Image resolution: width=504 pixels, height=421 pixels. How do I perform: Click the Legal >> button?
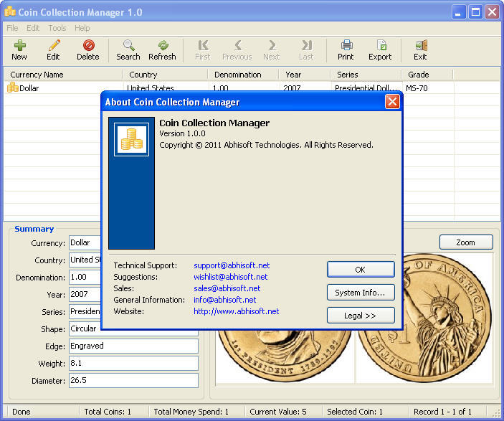coord(361,316)
